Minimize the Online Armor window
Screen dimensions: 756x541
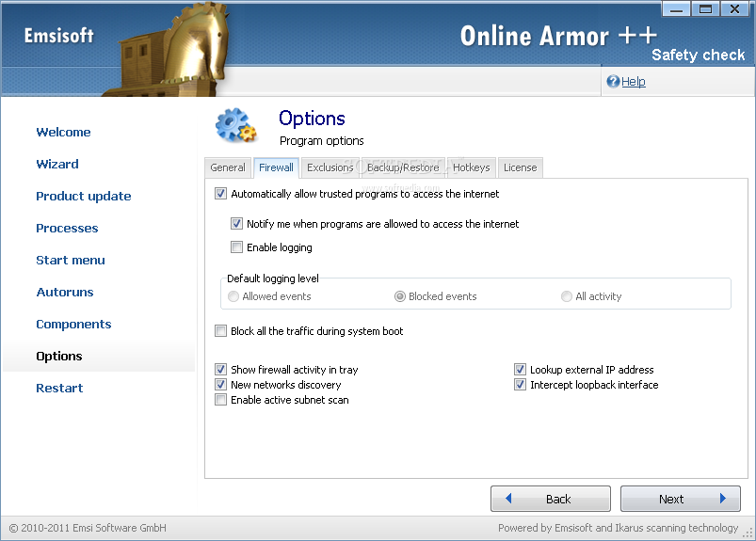677,8
